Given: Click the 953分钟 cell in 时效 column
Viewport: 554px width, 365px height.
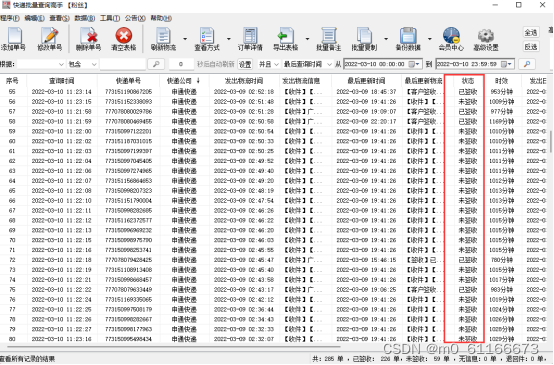Looking at the screenshot, I should click(x=502, y=92).
